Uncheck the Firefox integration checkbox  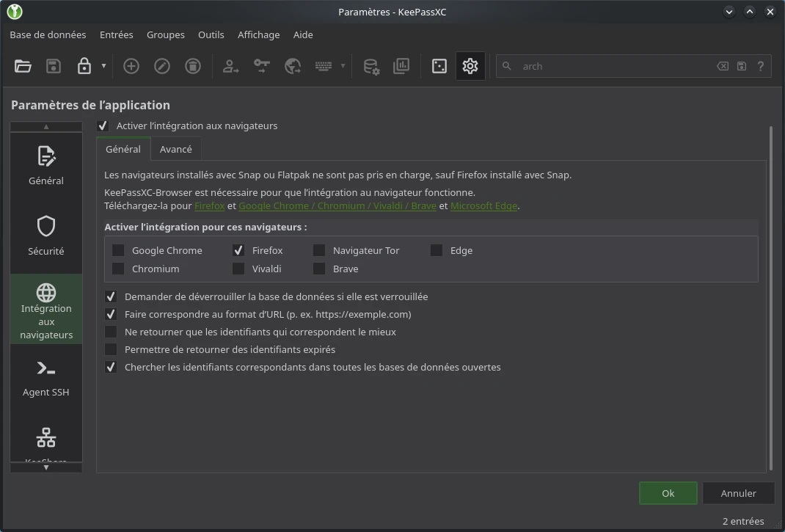238,250
